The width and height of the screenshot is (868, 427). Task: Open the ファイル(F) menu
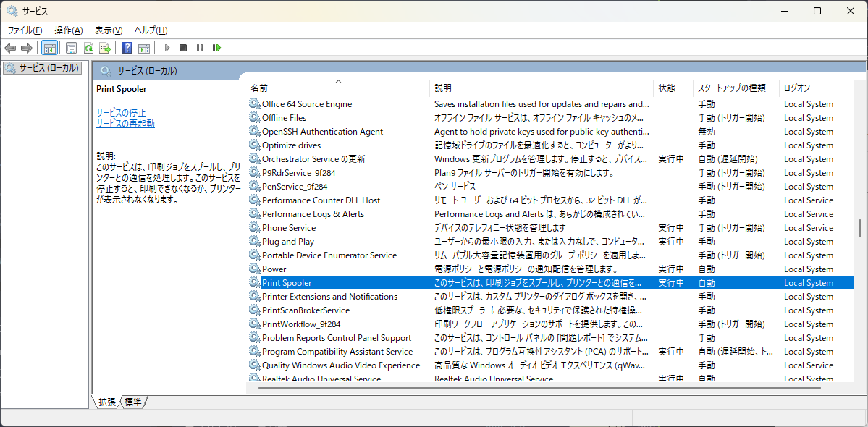[x=25, y=30]
